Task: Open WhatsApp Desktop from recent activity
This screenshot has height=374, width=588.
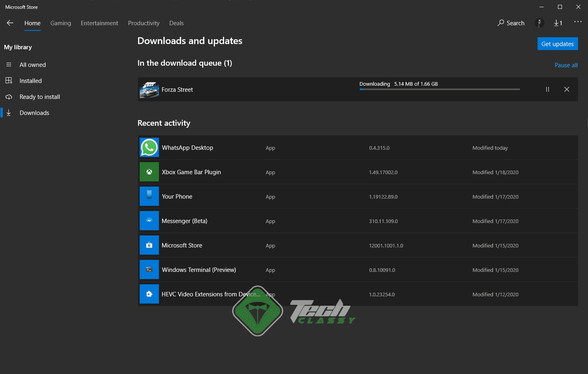Action: [187, 147]
